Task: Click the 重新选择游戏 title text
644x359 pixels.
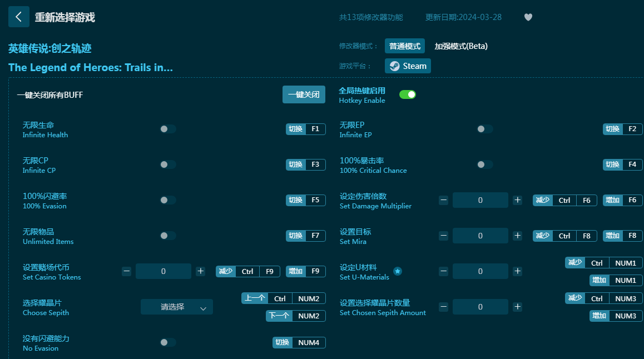Action: 65,17
